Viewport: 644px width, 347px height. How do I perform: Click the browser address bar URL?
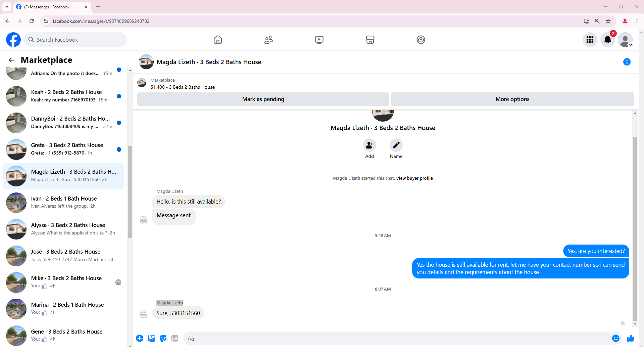(x=101, y=21)
